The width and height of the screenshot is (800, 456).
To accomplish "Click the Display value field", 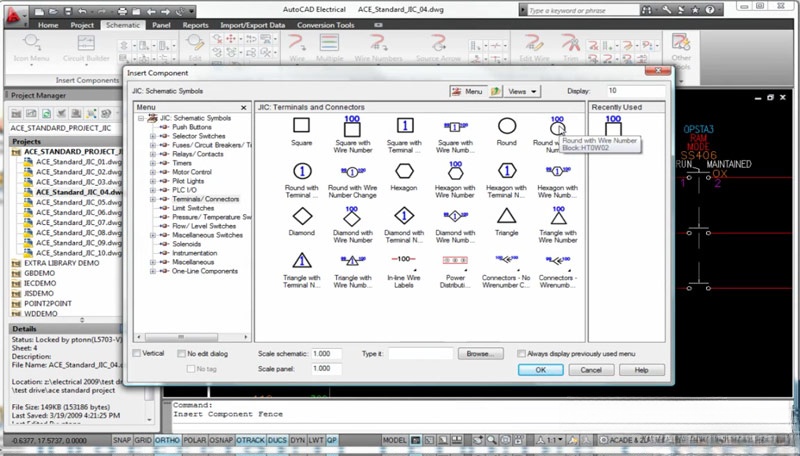I will (636, 91).
